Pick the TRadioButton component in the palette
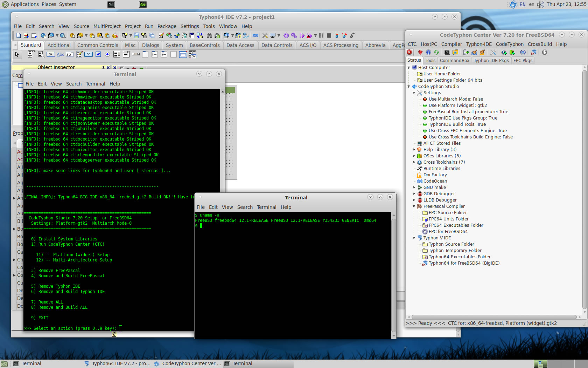 click(107, 54)
